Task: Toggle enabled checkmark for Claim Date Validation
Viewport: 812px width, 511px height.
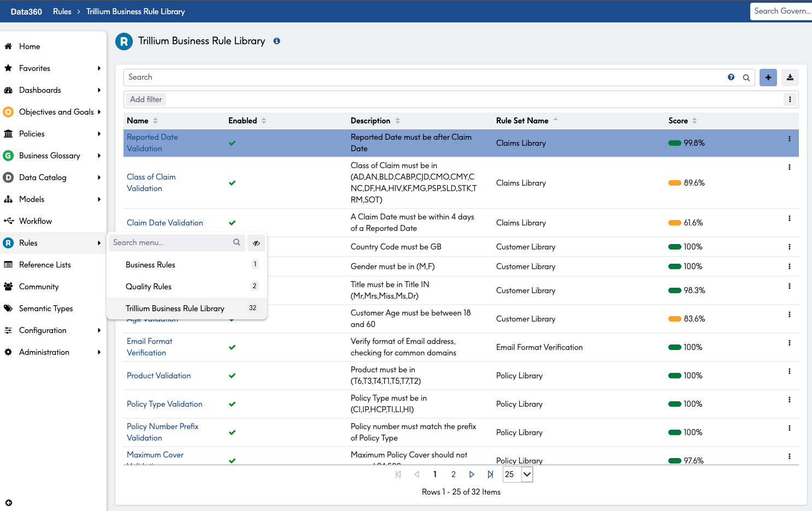Action: coord(232,223)
